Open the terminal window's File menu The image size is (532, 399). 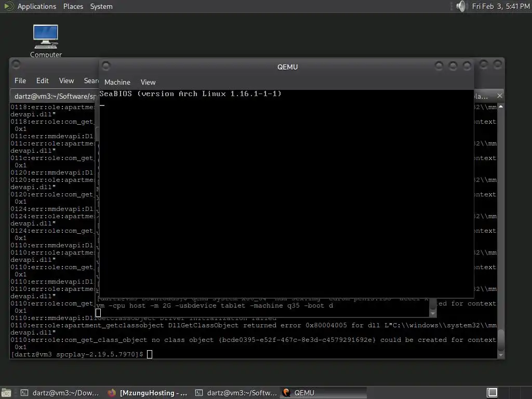pyautogui.click(x=20, y=81)
